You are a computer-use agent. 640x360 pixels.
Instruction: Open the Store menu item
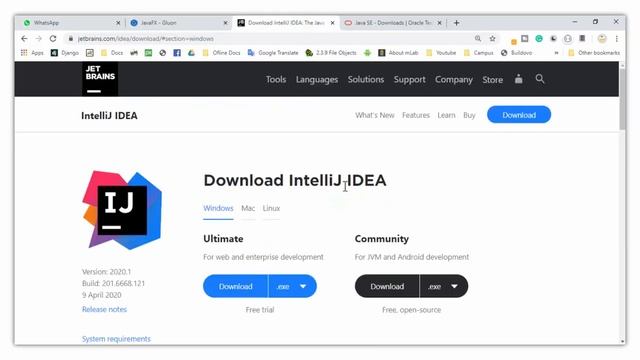(492, 80)
